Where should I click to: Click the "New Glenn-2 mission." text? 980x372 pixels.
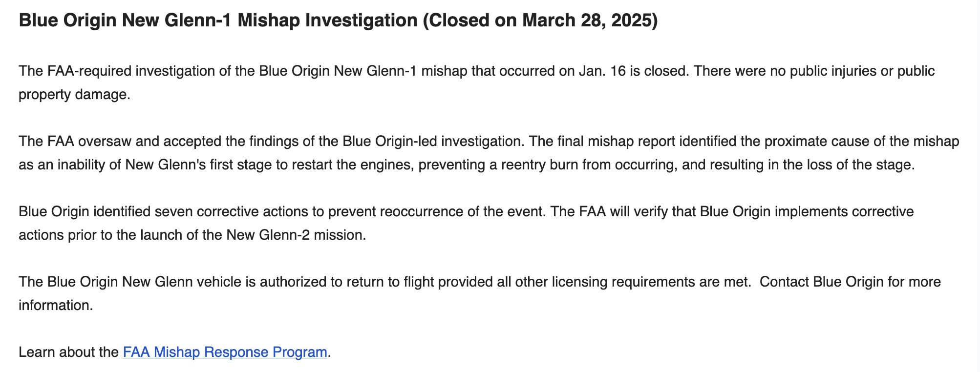[x=296, y=235]
